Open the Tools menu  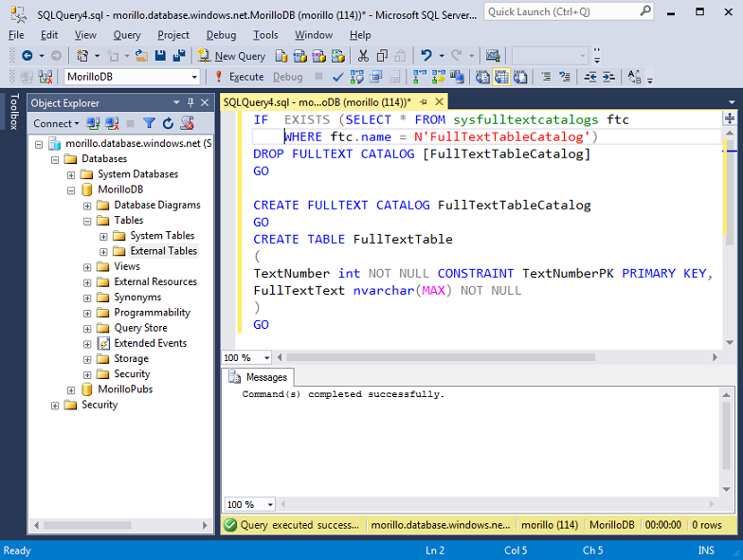265,35
